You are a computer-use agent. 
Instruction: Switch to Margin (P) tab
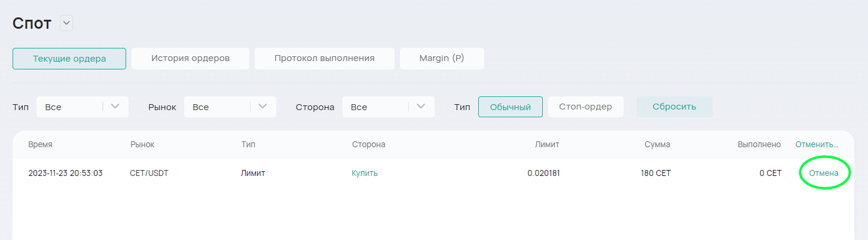tap(442, 59)
